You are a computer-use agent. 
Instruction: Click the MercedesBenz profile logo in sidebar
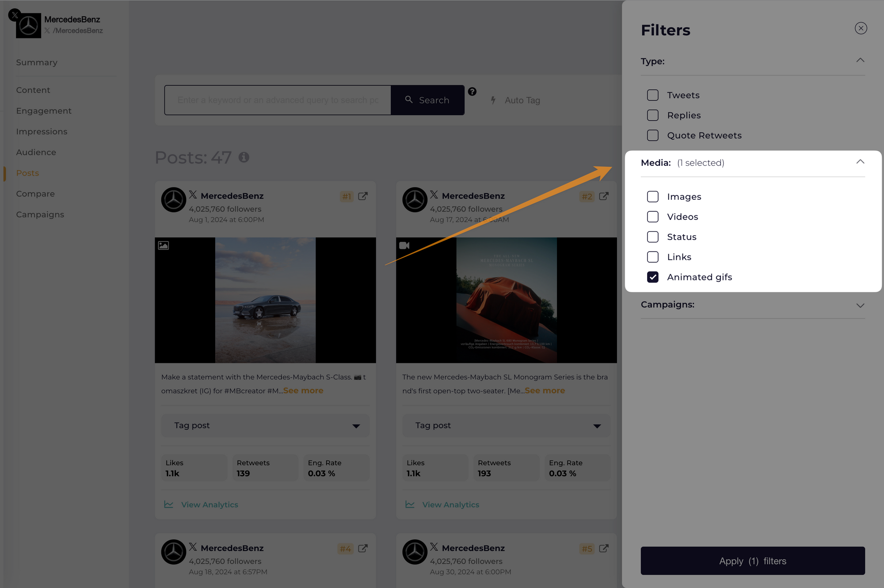[29, 26]
